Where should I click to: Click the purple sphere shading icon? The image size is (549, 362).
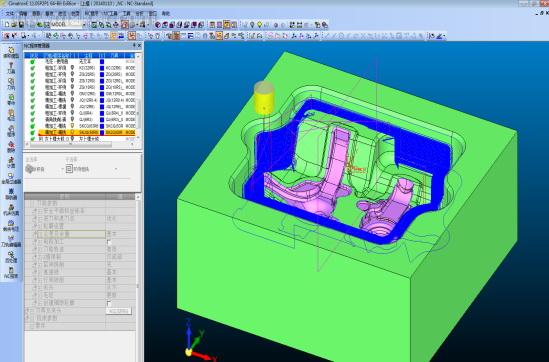click(x=158, y=25)
